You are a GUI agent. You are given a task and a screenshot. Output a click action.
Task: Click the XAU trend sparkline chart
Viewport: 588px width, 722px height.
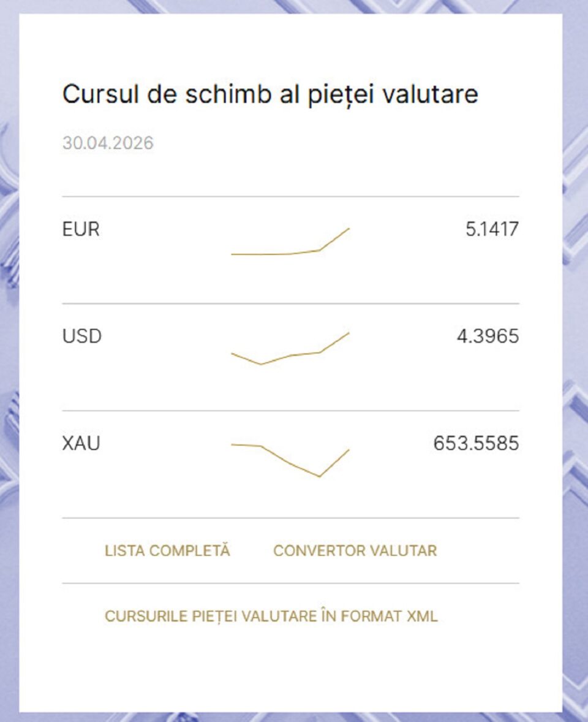[x=290, y=458]
